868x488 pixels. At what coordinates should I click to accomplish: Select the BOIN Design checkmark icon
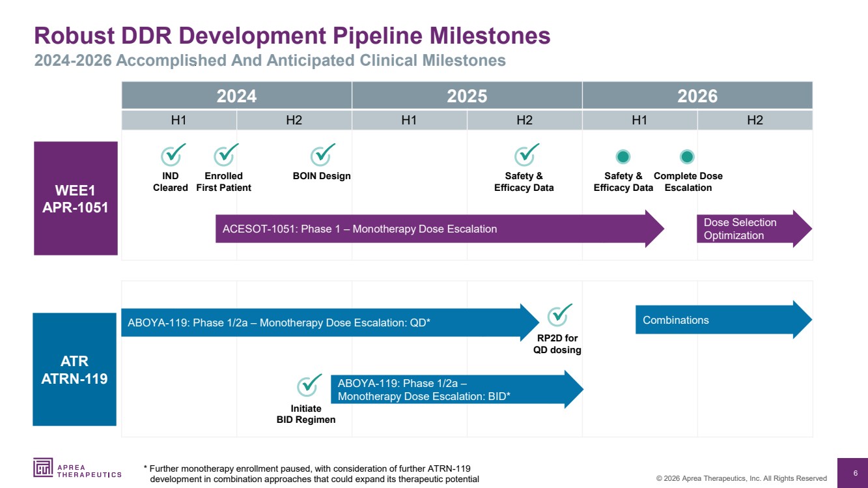(322, 154)
